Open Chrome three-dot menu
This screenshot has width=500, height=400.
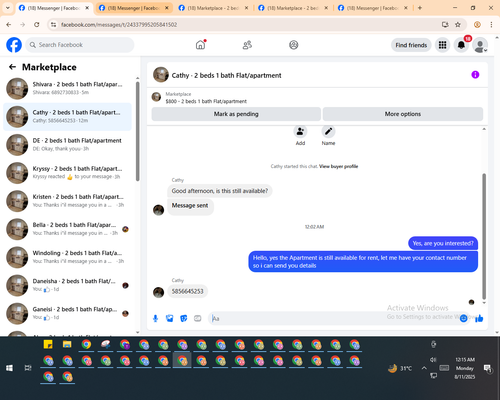tap(491, 25)
